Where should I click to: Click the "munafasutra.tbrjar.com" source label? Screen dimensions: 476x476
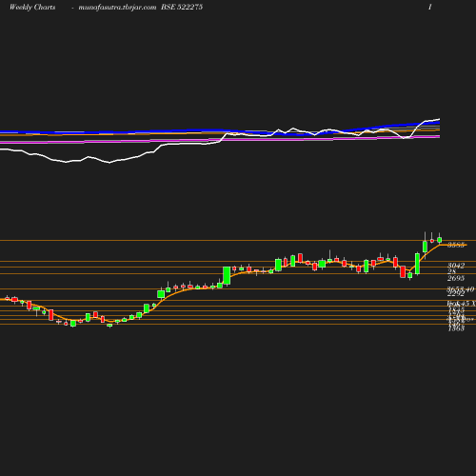(117, 8)
